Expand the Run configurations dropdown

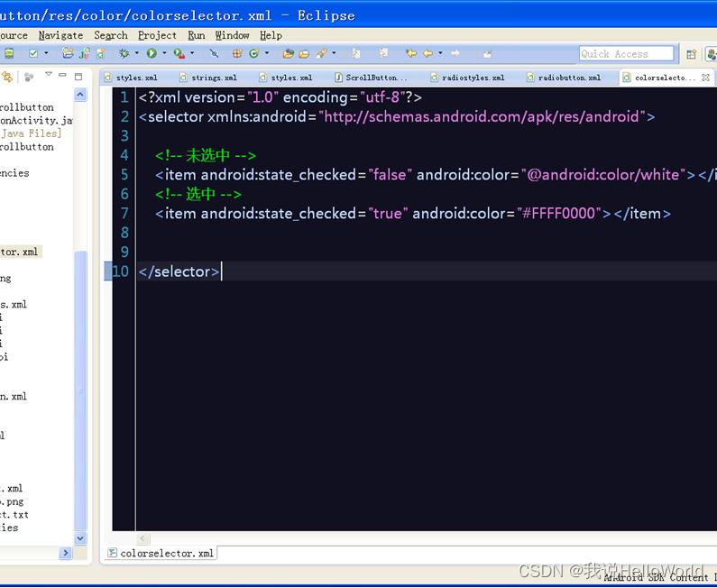point(164,53)
